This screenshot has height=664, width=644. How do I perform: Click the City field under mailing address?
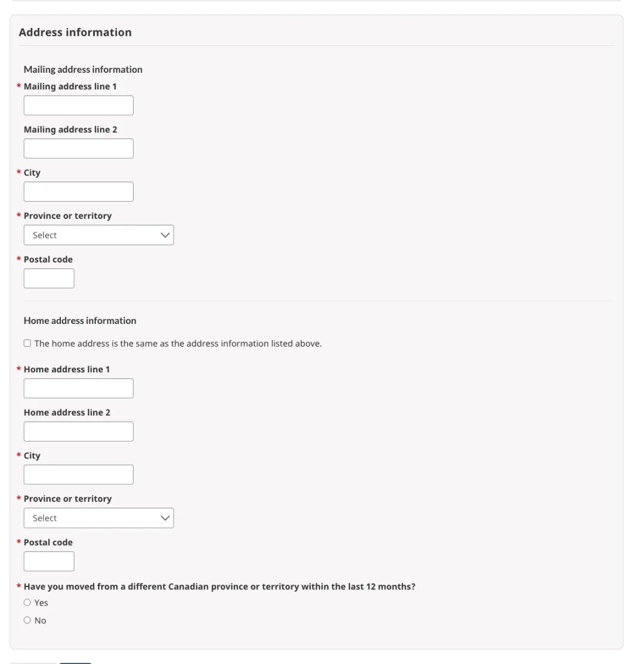tap(78, 192)
